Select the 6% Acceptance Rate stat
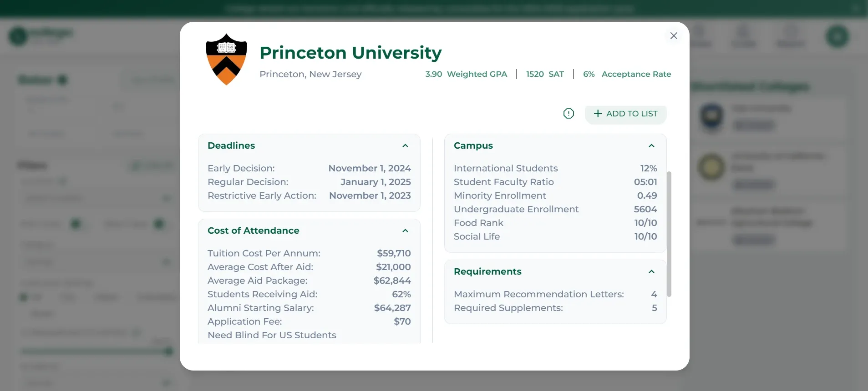 point(627,74)
